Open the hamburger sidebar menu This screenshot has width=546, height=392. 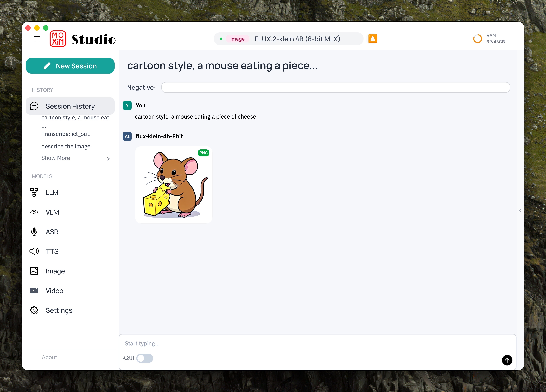37,39
